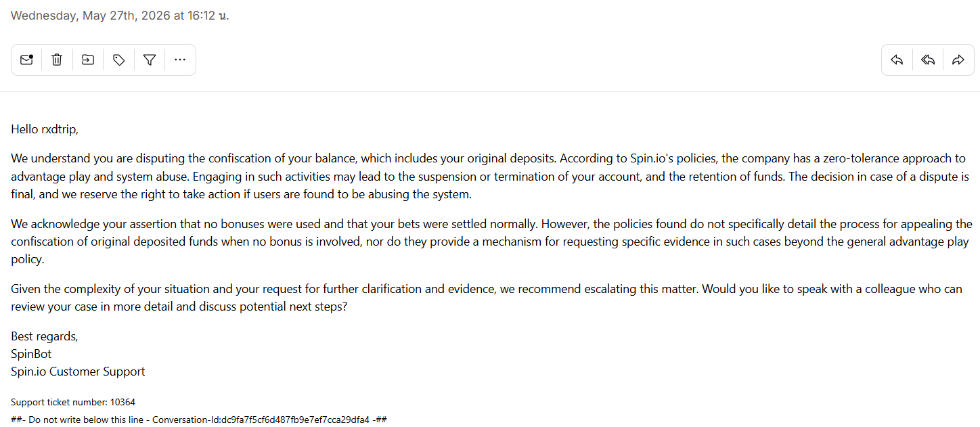Click the "Best regards," closing line

click(x=45, y=336)
